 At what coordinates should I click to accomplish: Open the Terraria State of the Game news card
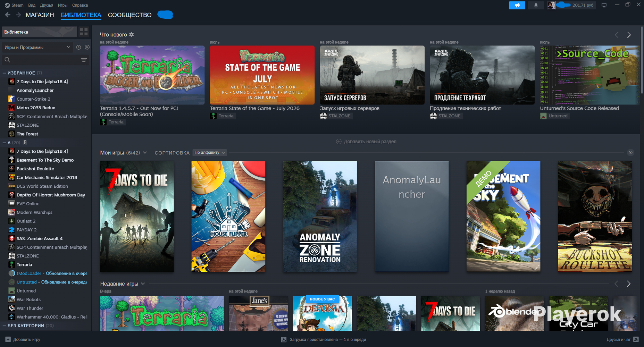point(262,75)
